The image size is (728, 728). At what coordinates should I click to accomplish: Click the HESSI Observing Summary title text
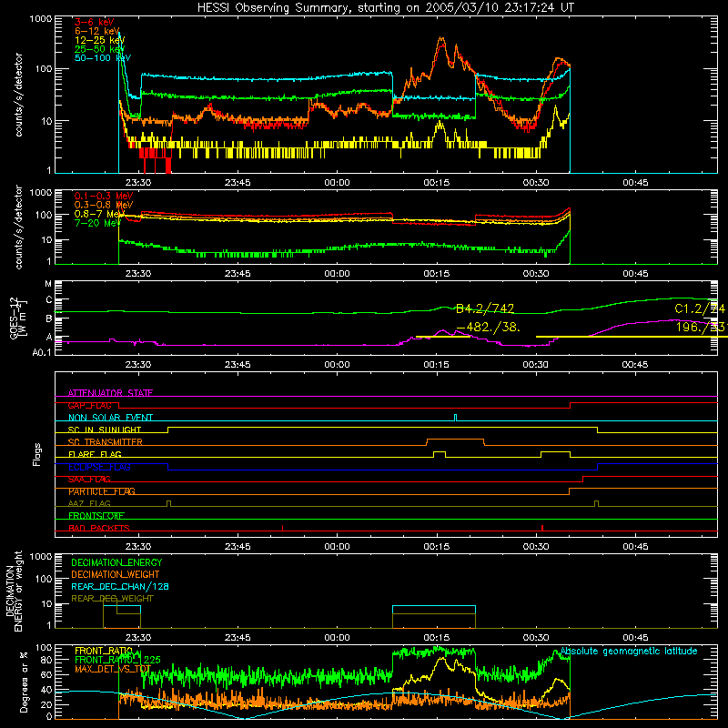(386, 7)
